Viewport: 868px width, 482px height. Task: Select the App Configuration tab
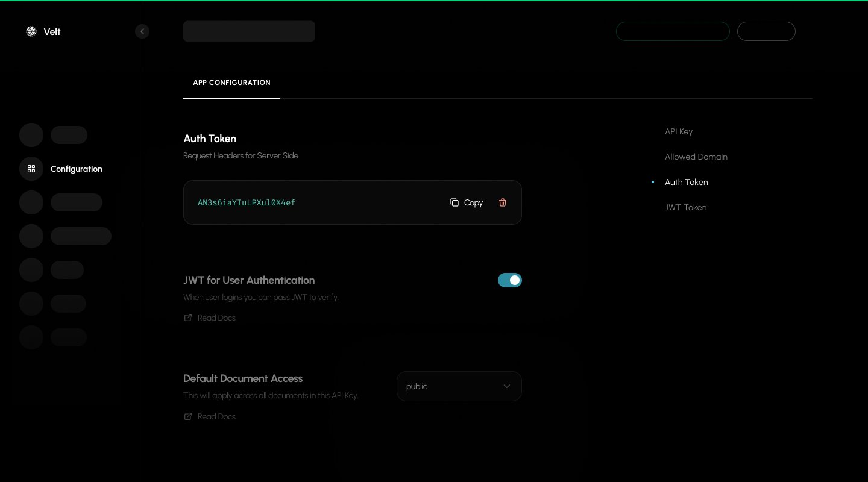[231, 83]
